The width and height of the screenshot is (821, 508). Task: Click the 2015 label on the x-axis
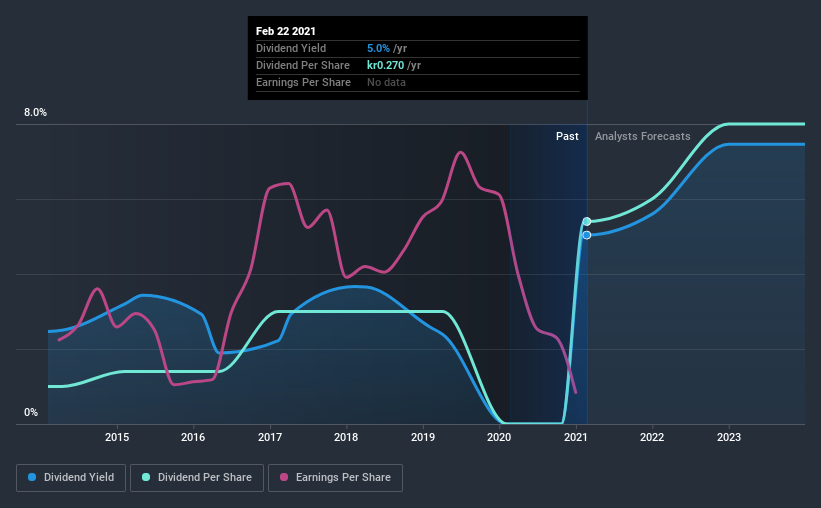coord(117,437)
